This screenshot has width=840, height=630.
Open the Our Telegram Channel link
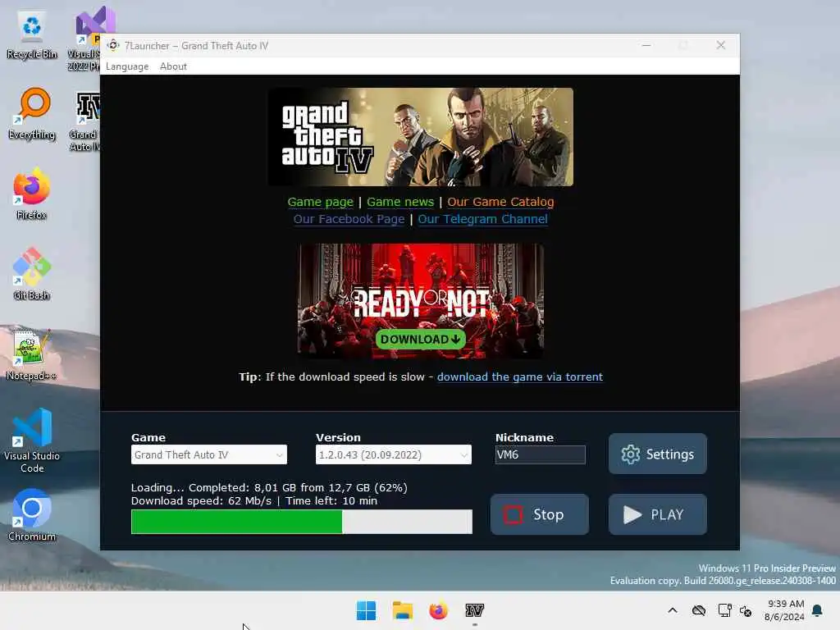(482, 219)
